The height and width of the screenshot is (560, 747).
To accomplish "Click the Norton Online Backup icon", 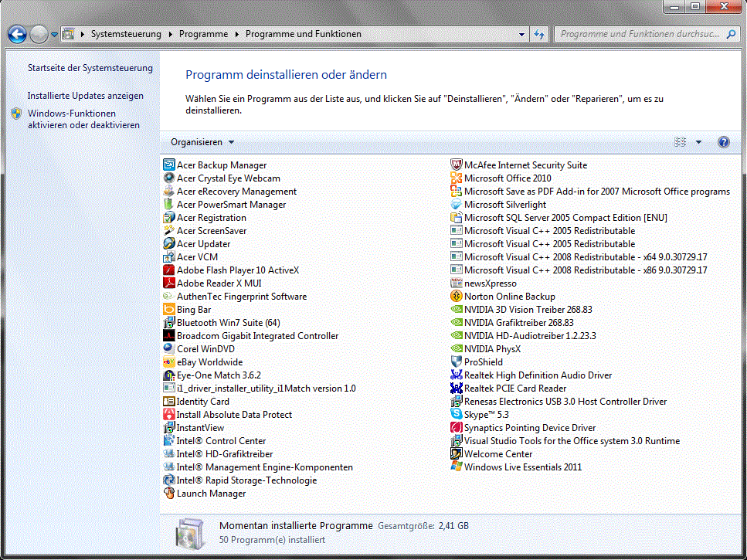I will [x=457, y=297].
